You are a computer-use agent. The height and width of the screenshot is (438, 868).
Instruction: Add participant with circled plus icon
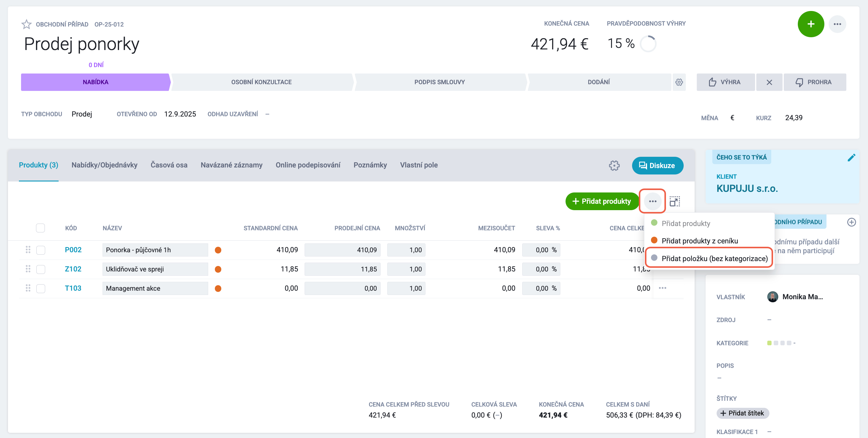tap(851, 222)
